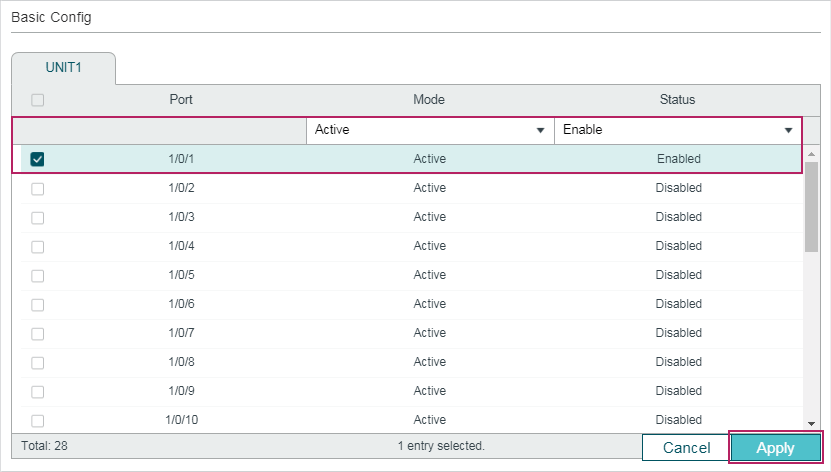The image size is (831, 472).
Task: Toggle the select-all checkbox in the header
Action: [38, 100]
